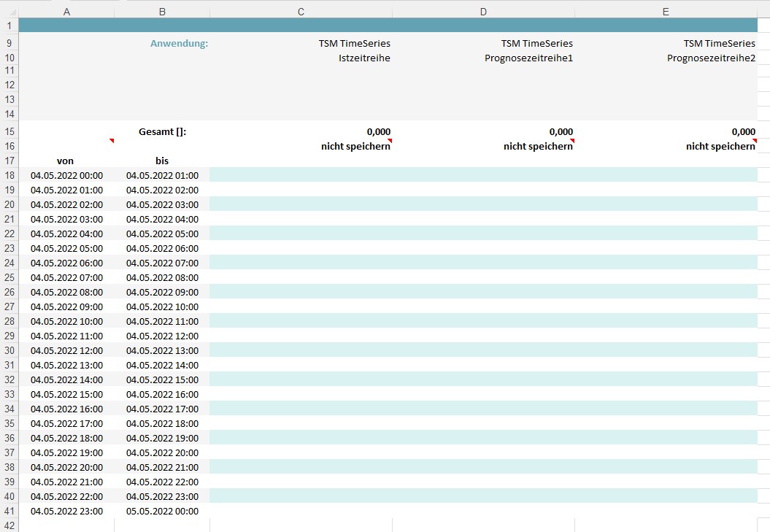The width and height of the screenshot is (770, 532).
Task: Open 'nicht speichern' cell under Prognosezeitreihe2
Action: click(x=720, y=147)
